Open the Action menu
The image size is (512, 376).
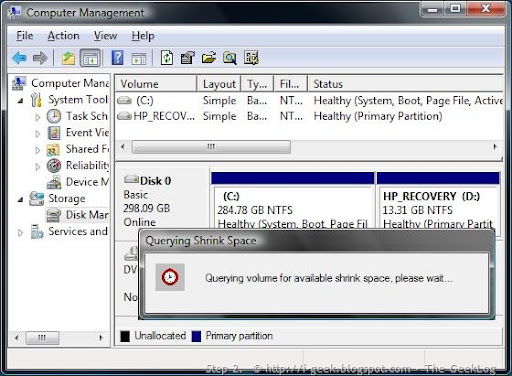click(63, 36)
